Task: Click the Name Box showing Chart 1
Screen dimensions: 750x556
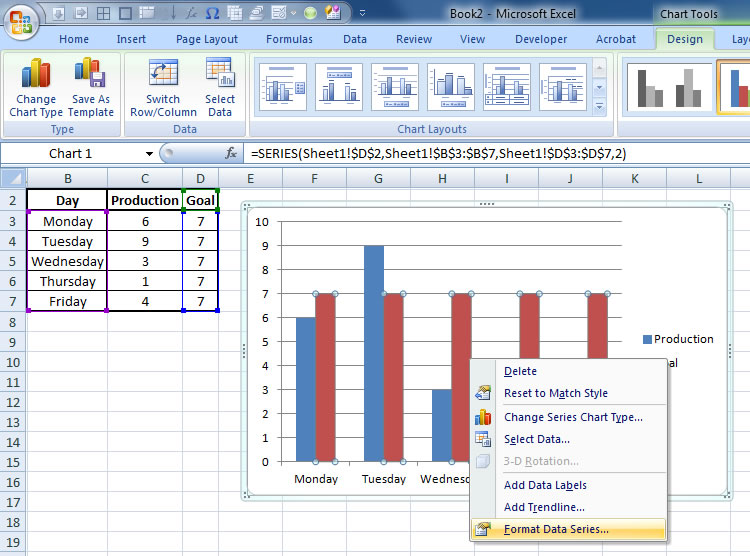Action: [70, 154]
